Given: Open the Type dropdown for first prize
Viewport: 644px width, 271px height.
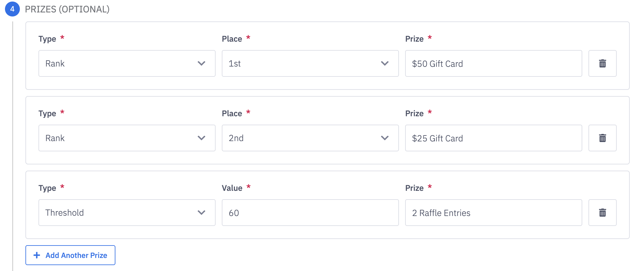Looking at the screenshot, I should click(x=127, y=63).
